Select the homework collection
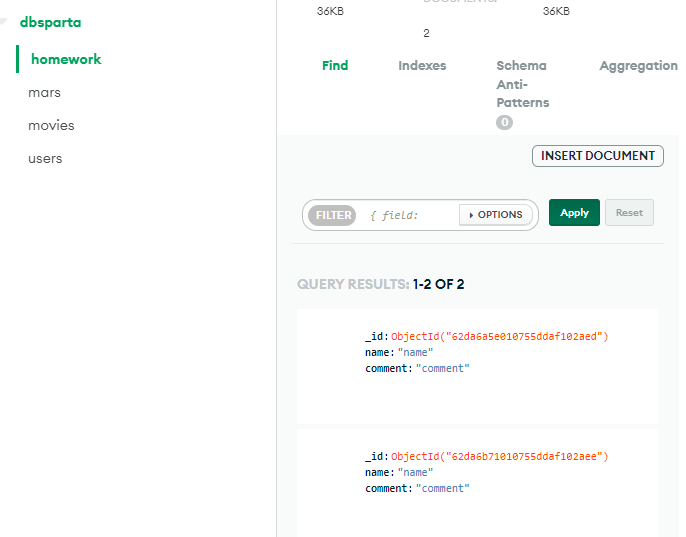 click(66, 59)
